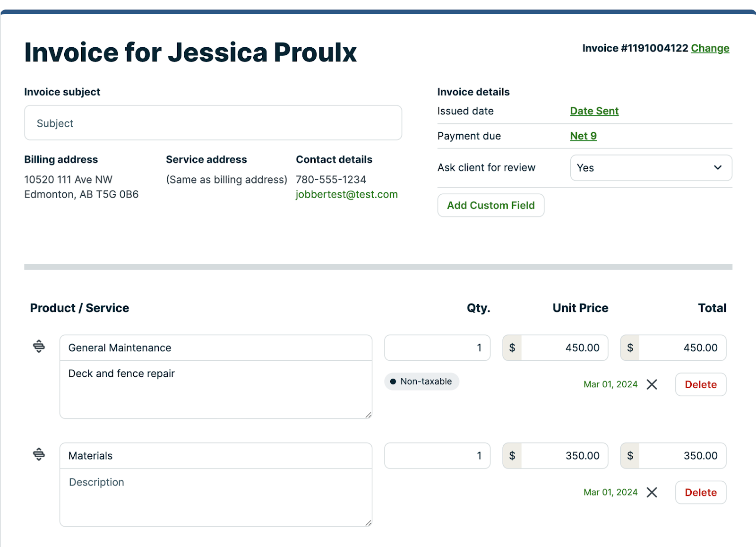Open the Mar 01, 2024 date on Materials

point(610,493)
